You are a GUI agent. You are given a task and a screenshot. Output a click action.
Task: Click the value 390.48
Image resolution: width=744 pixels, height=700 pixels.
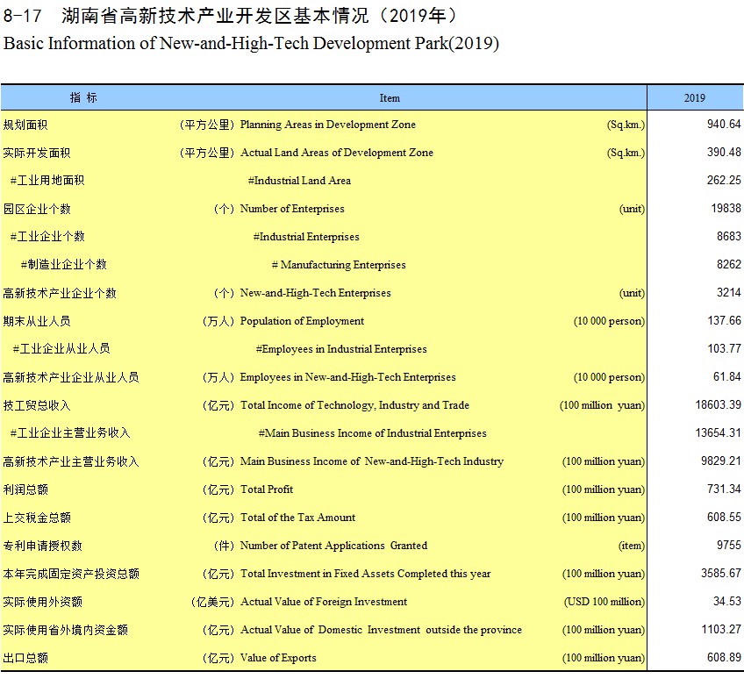point(724,153)
